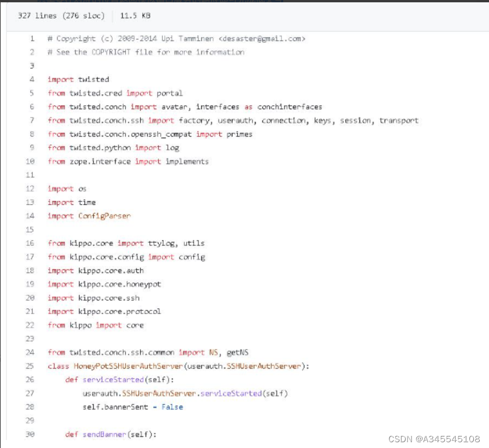Select line number 19 in the gutter
Viewport: 489px width, 448px height.
pyautogui.click(x=30, y=284)
